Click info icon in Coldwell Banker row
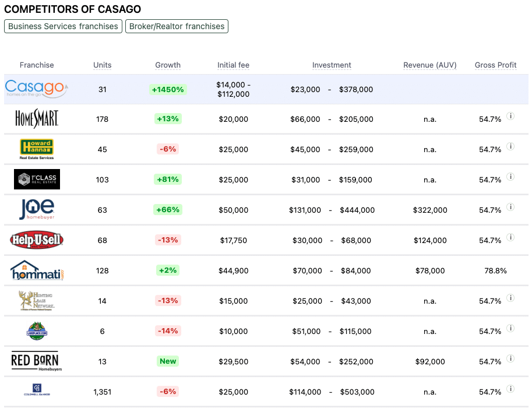 tap(510, 389)
